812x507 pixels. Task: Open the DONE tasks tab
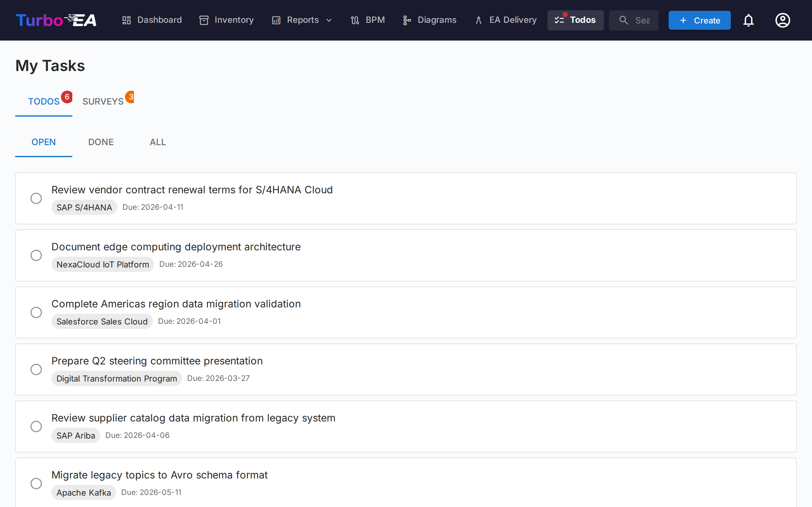click(x=101, y=142)
